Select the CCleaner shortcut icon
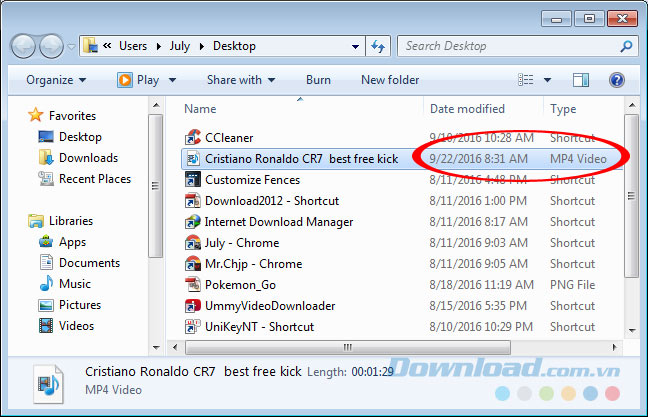Image resolution: width=648 pixels, height=417 pixels. coord(193,137)
